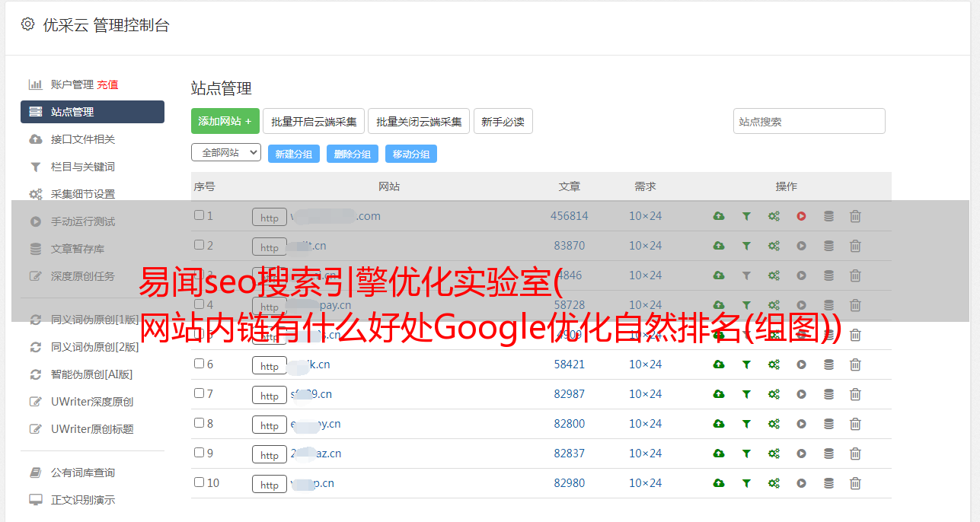Click the red play icon in row 1
The height and width of the screenshot is (522, 980).
pyautogui.click(x=801, y=216)
